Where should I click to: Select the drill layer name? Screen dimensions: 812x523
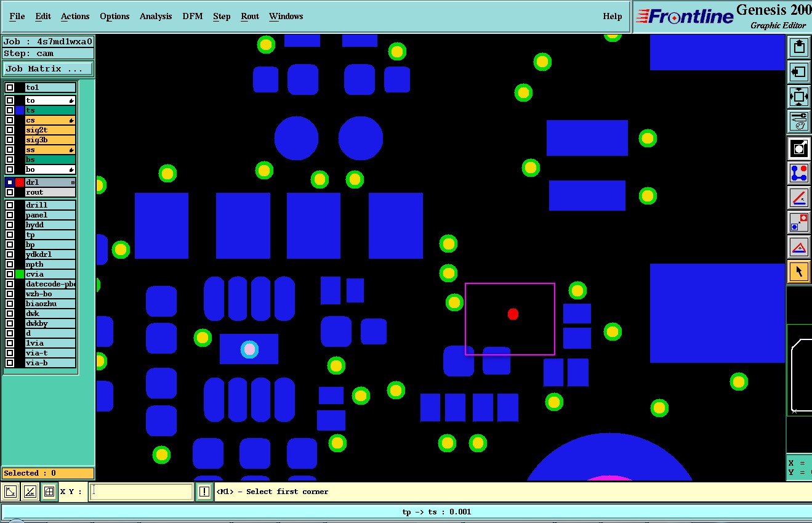coord(50,205)
